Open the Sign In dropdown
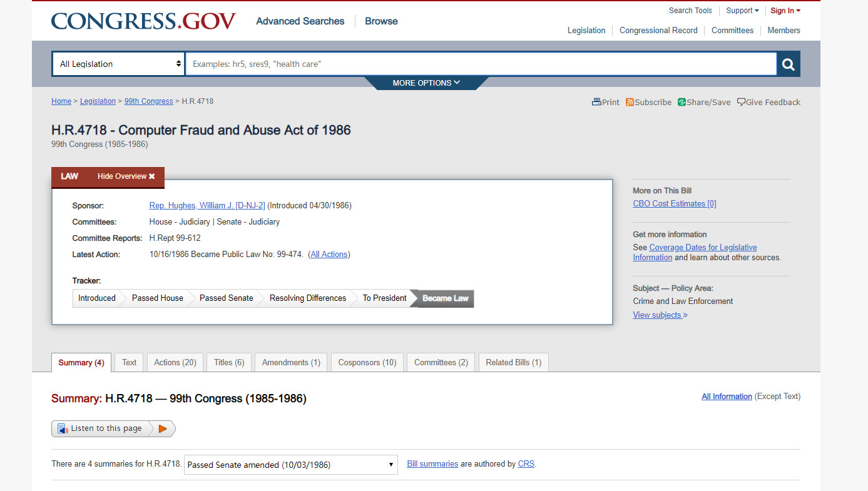 [785, 11]
